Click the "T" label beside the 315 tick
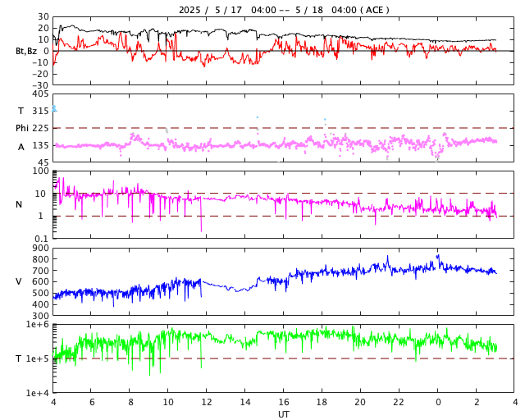Screen dimensions: 525x420 pos(21,111)
